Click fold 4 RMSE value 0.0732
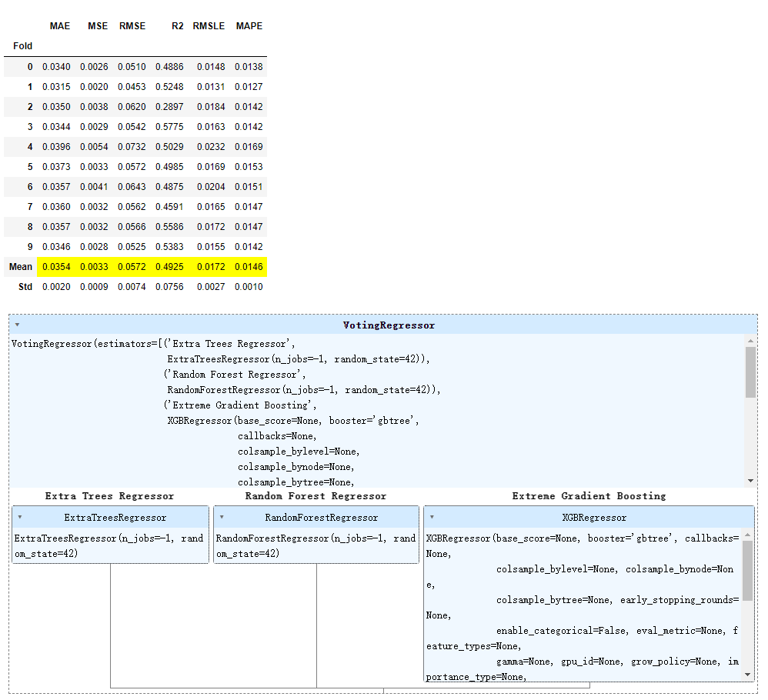Image resolution: width=768 pixels, height=700 pixels. [x=132, y=147]
